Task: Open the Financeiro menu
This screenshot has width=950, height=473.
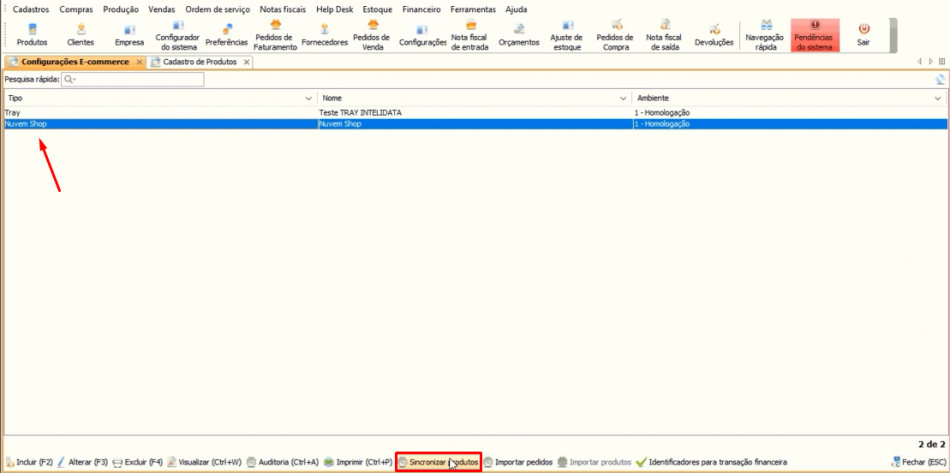Action: click(421, 10)
